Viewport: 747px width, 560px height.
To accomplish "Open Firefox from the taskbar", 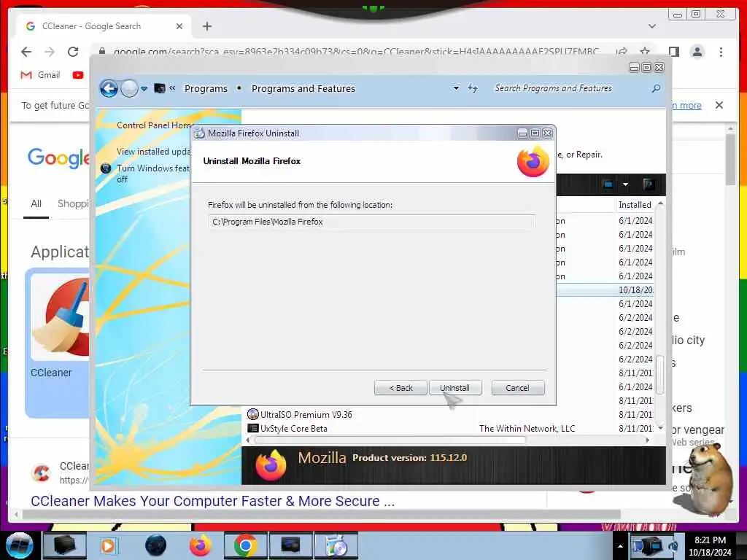I will pos(200,545).
